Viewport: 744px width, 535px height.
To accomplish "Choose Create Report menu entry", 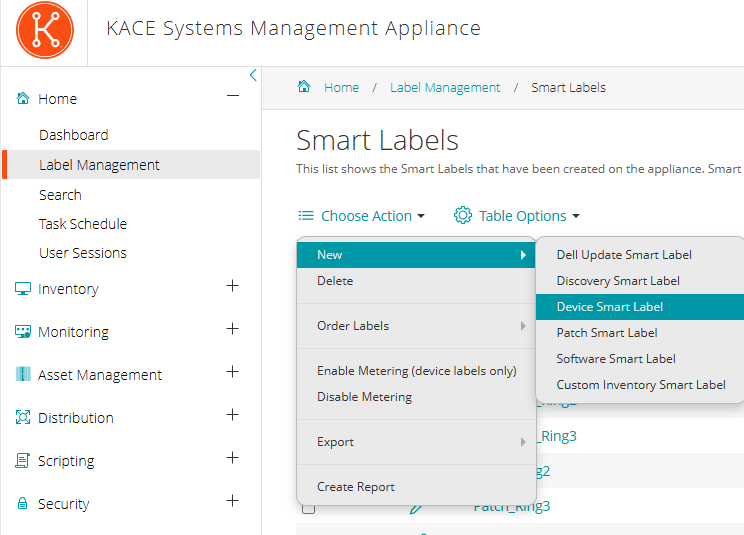I will tap(356, 487).
